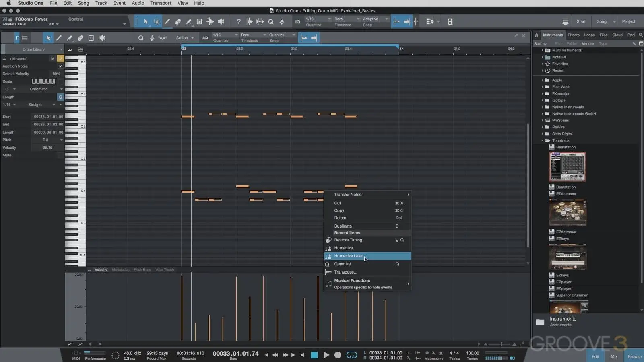Enable Audition Notes checkbox
The width and height of the screenshot is (644, 362).
(x=60, y=66)
